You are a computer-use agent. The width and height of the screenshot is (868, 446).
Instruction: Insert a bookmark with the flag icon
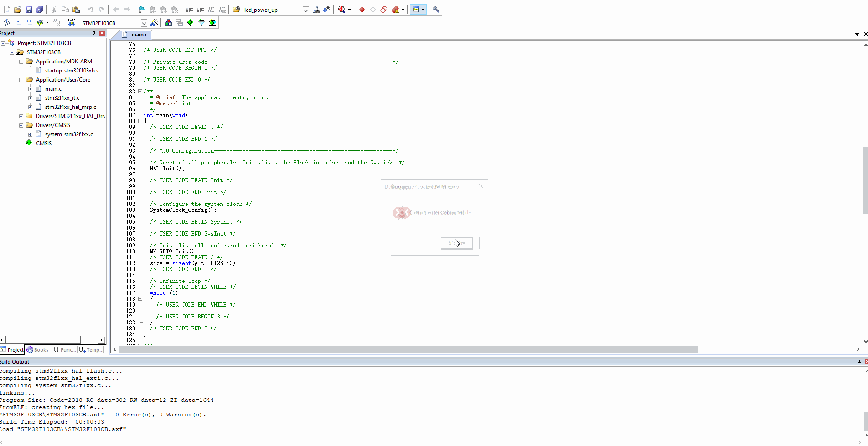point(141,10)
